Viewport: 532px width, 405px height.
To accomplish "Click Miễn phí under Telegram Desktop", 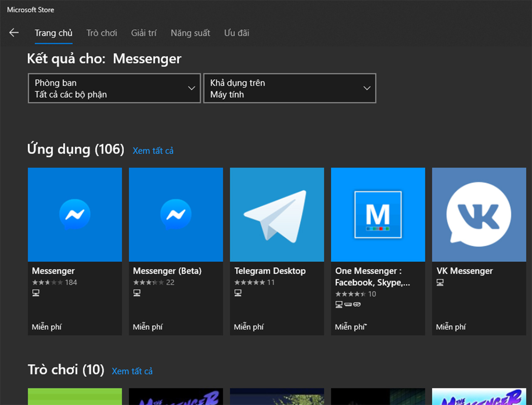I will (249, 327).
